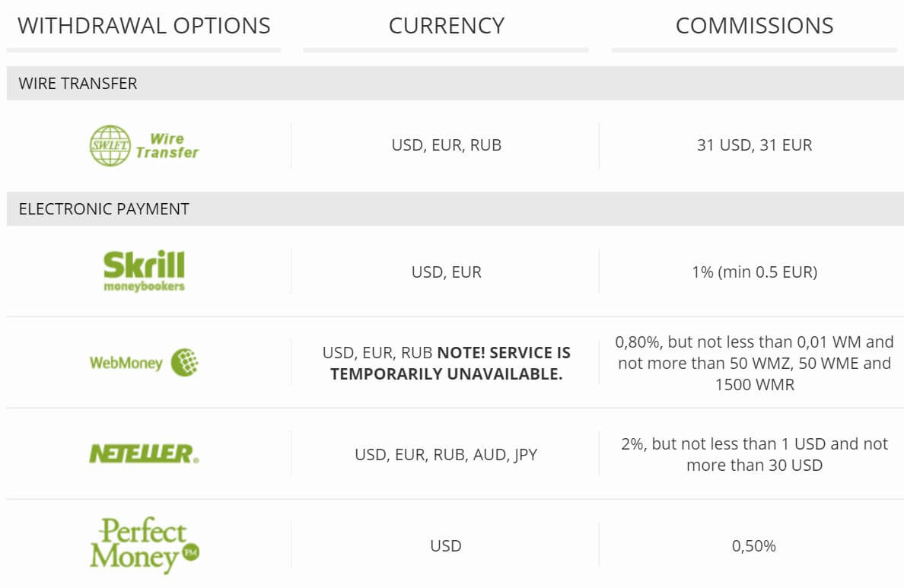Select the Skrill moneybookers logo
Viewport: 904px width, 588px height.
point(144,271)
